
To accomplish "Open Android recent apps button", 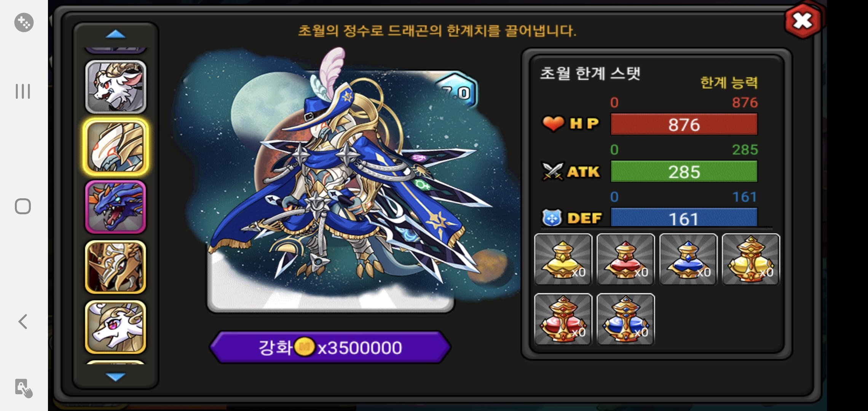I will click(x=23, y=92).
